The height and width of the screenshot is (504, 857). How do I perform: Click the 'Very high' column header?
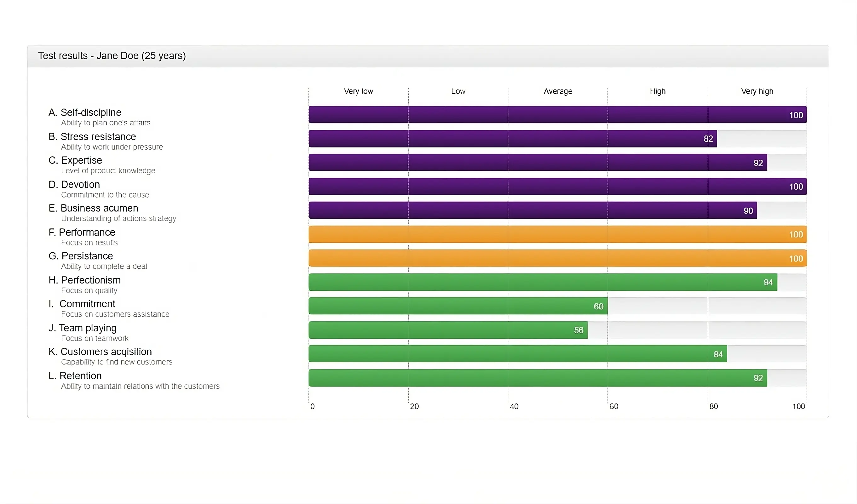(x=757, y=91)
